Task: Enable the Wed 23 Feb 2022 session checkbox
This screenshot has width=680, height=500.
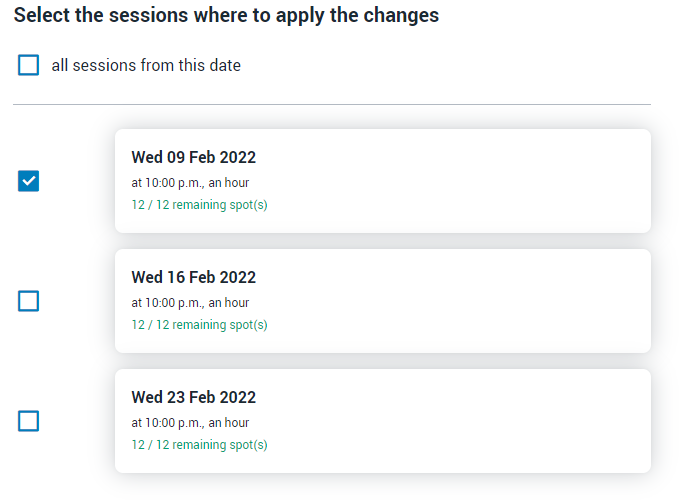Action: pyautogui.click(x=29, y=421)
